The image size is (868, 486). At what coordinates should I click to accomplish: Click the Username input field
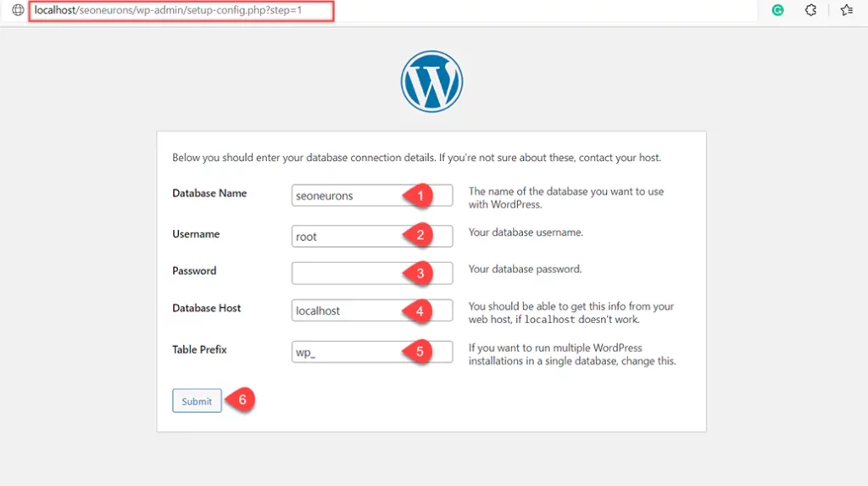372,236
